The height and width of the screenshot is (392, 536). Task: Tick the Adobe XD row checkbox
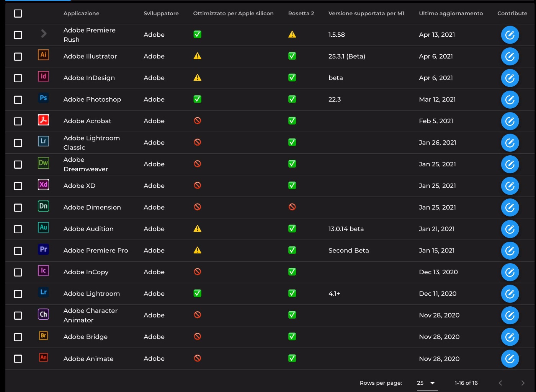pos(18,186)
